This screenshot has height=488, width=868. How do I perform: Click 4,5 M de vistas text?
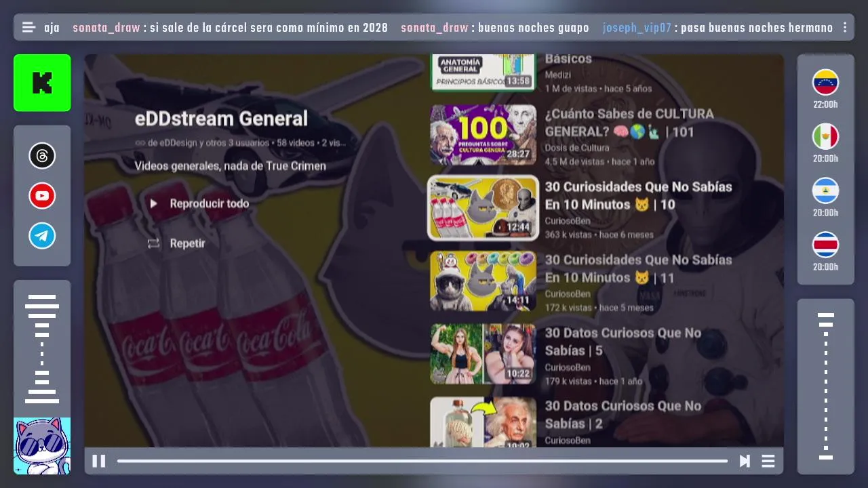[x=574, y=161]
